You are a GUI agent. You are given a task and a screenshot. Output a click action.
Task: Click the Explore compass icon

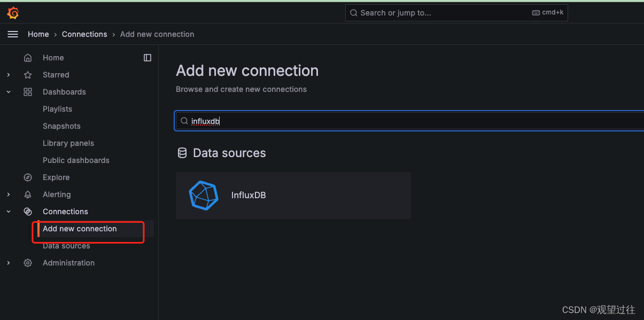pyautogui.click(x=28, y=177)
